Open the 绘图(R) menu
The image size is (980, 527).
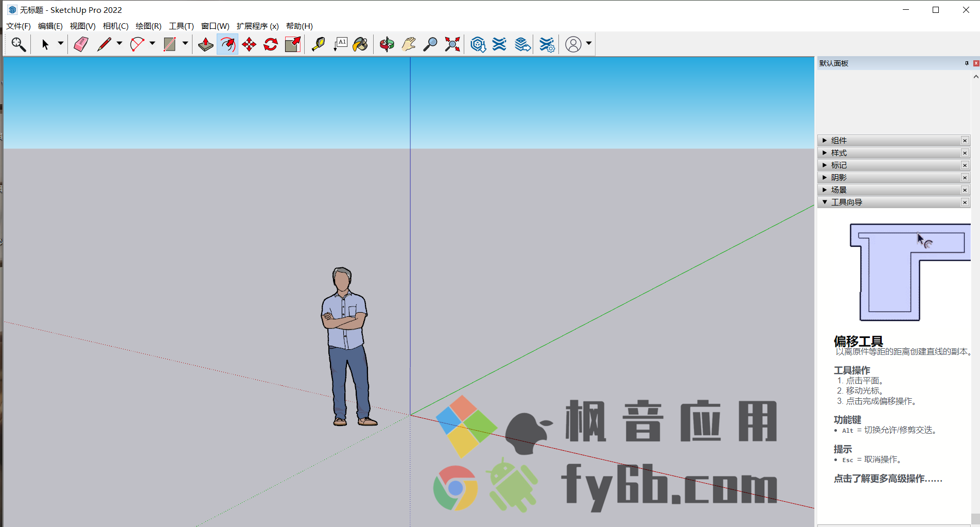click(149, 26)
